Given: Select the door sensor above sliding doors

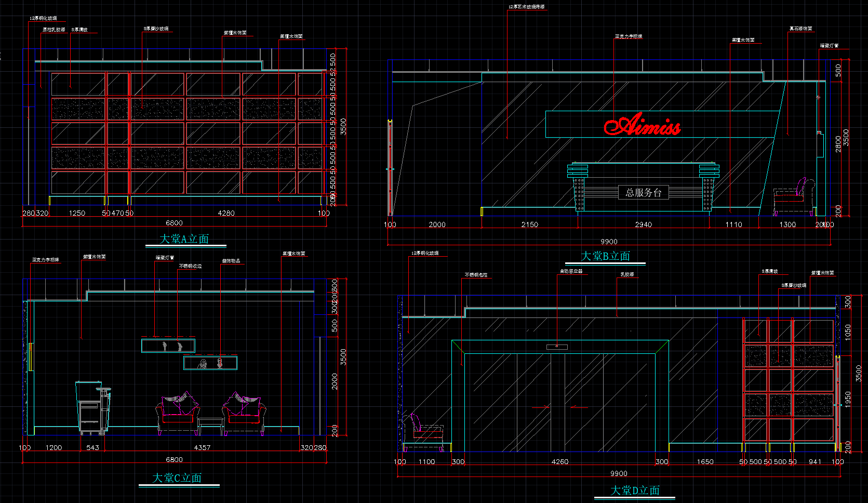Looking at the screenshot, I should 557,347.
